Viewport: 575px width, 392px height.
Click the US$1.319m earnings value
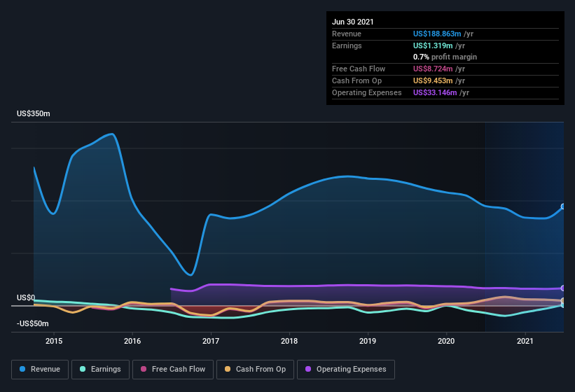[x=433, y=45]
